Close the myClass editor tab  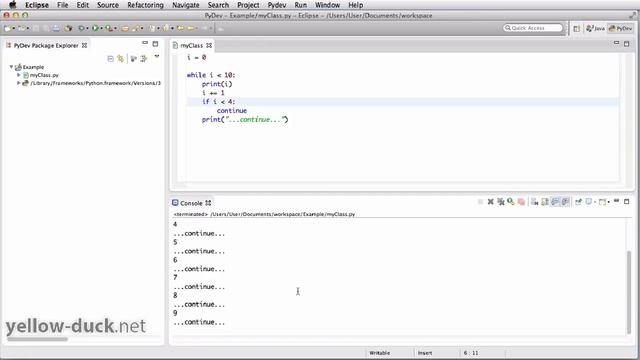pyautogui.click(x=209, y=45)
